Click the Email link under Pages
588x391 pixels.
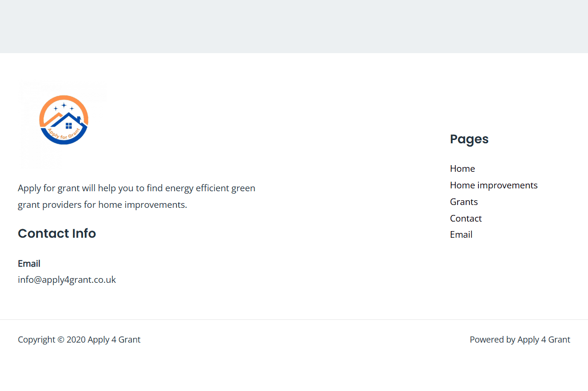tap(461, 234)
